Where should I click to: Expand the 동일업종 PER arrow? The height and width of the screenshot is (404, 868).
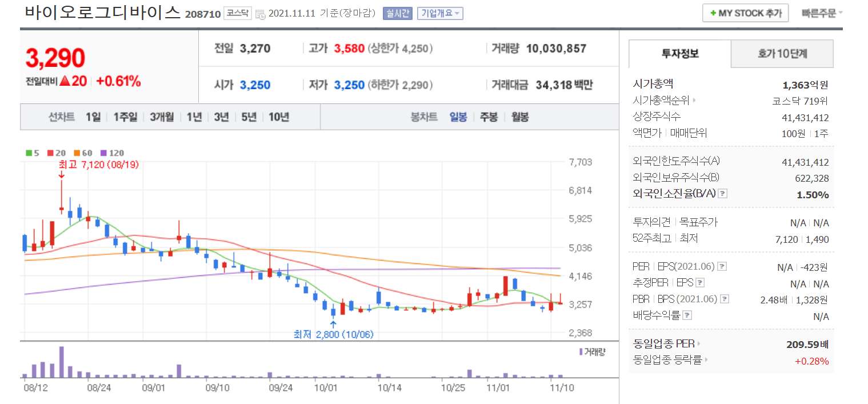tap(698, 344)
